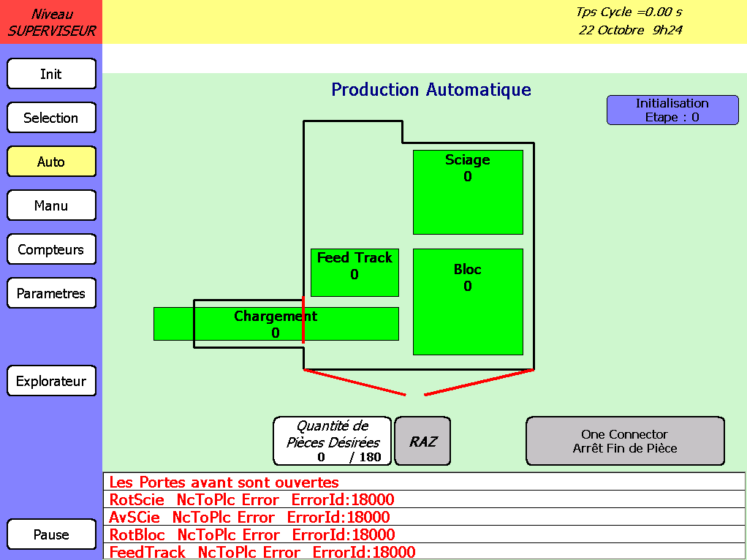Go to the Selection page
This screenshot has width=747, height=560.
(x=51, y=118)
